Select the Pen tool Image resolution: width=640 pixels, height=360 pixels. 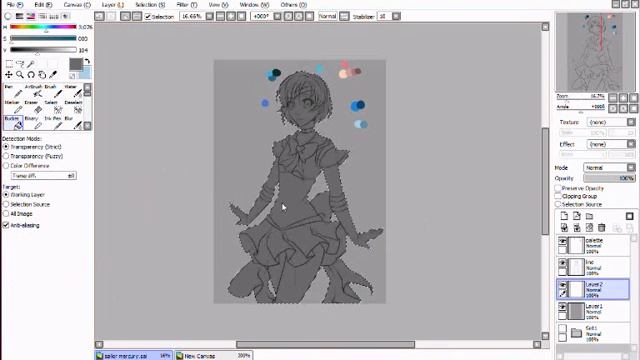(12, 91)
